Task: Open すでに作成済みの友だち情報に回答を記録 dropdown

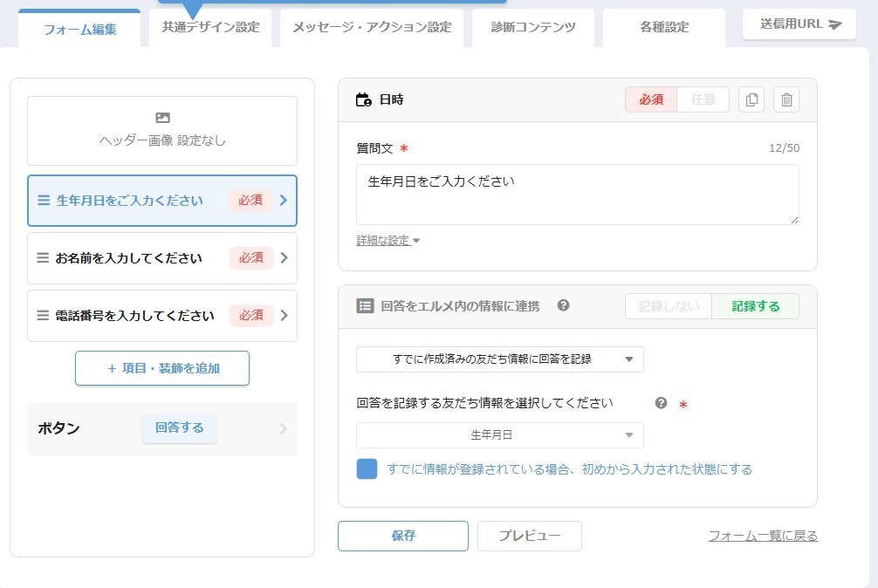Action: (x=500, y=359)
